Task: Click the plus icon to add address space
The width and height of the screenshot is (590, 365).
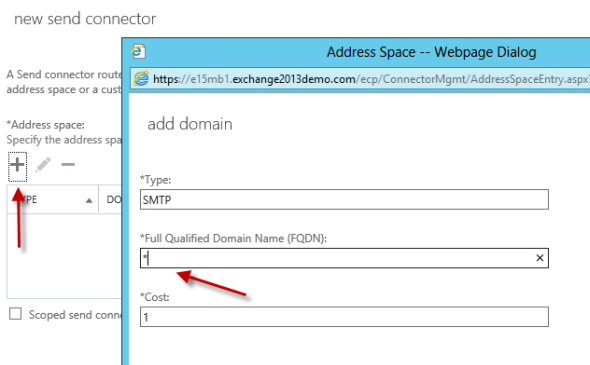Action: (17, 165)
